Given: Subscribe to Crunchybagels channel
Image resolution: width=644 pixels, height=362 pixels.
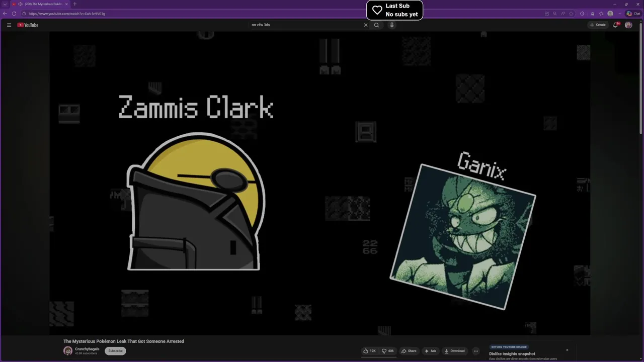Looking at the screenshot, I should tap(115, 351).
